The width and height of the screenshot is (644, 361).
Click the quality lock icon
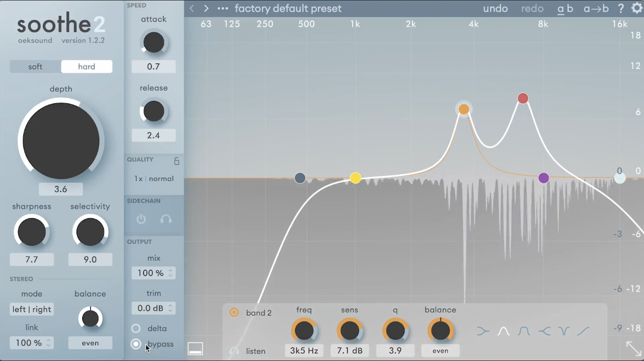[176, 161]
